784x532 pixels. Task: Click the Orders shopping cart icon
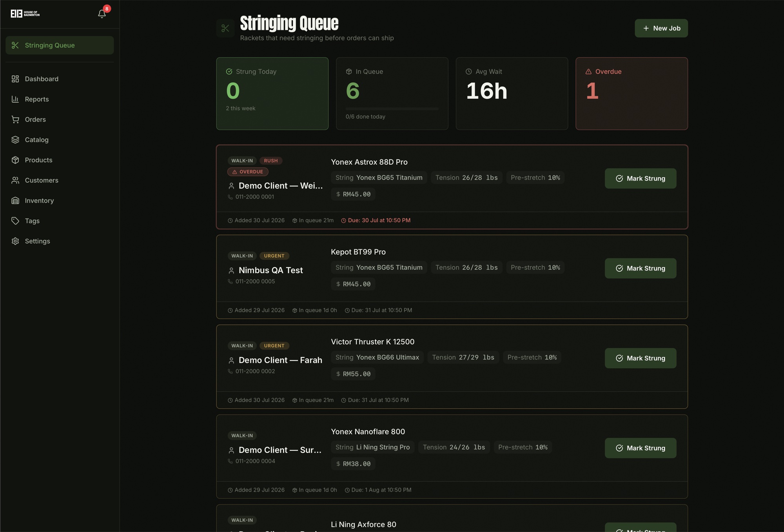(x=15, y=120)
